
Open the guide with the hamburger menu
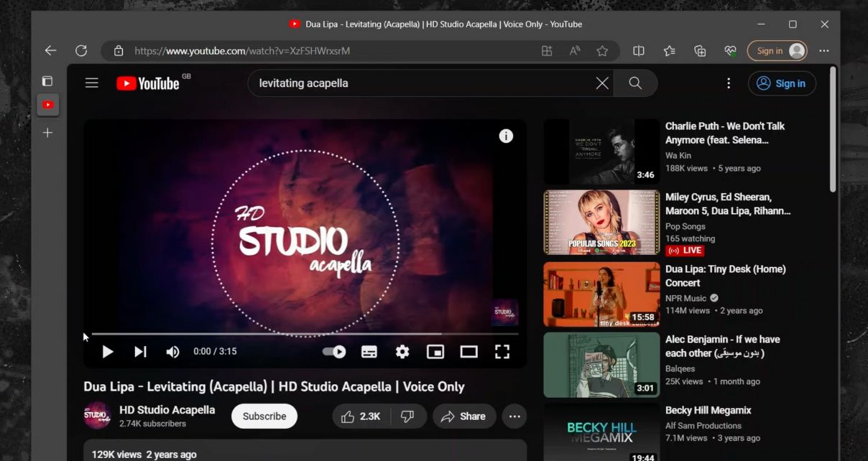point(91,83)
